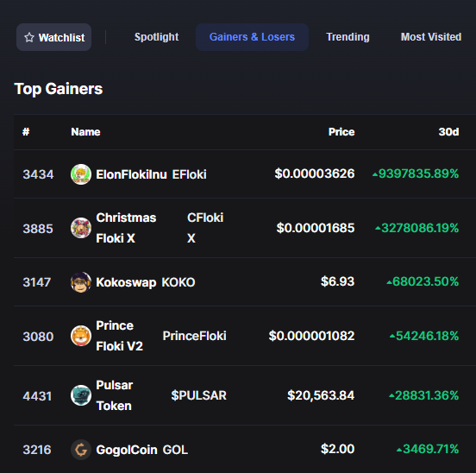The height and width of the screenshot is (473, 476).
Task: Click rank number 3885
Action: click(38, 229)
